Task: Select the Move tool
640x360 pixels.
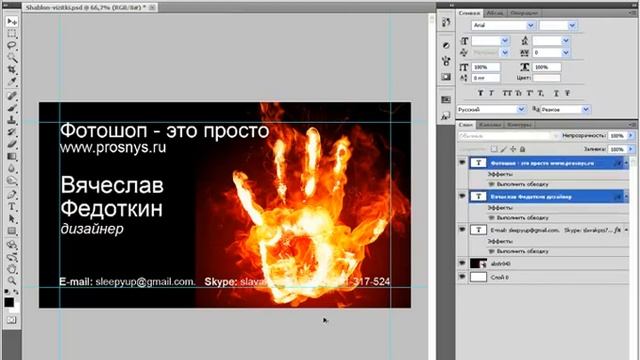Action: [x=12, y=21]
